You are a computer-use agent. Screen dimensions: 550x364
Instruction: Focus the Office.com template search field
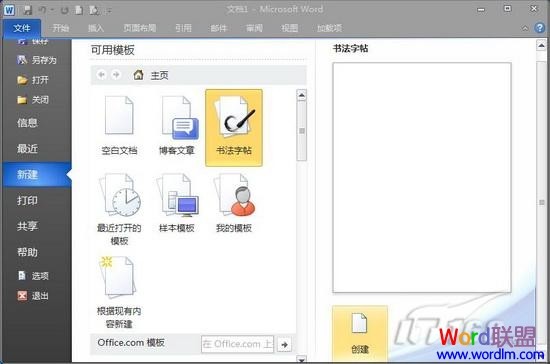(x=237, y=344)
